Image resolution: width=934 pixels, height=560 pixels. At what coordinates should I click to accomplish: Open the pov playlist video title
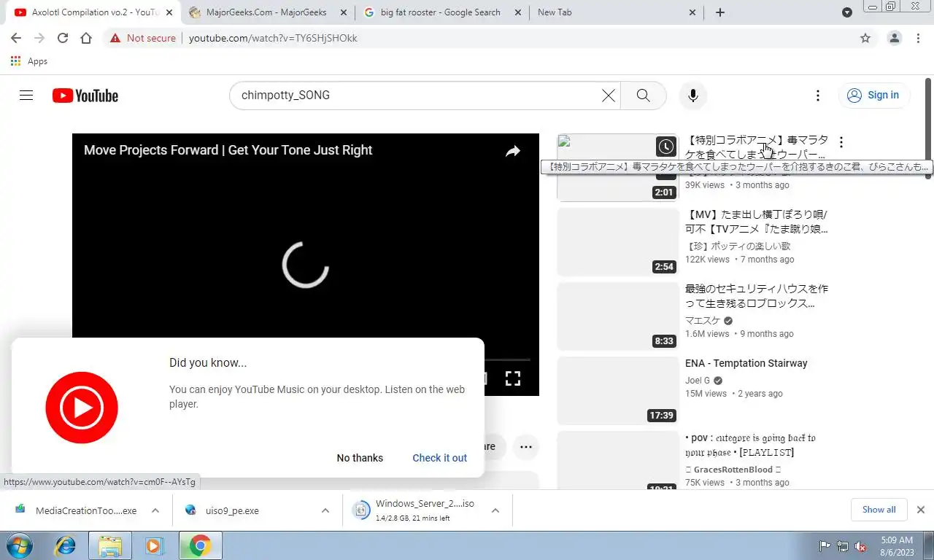coord(750,445)
